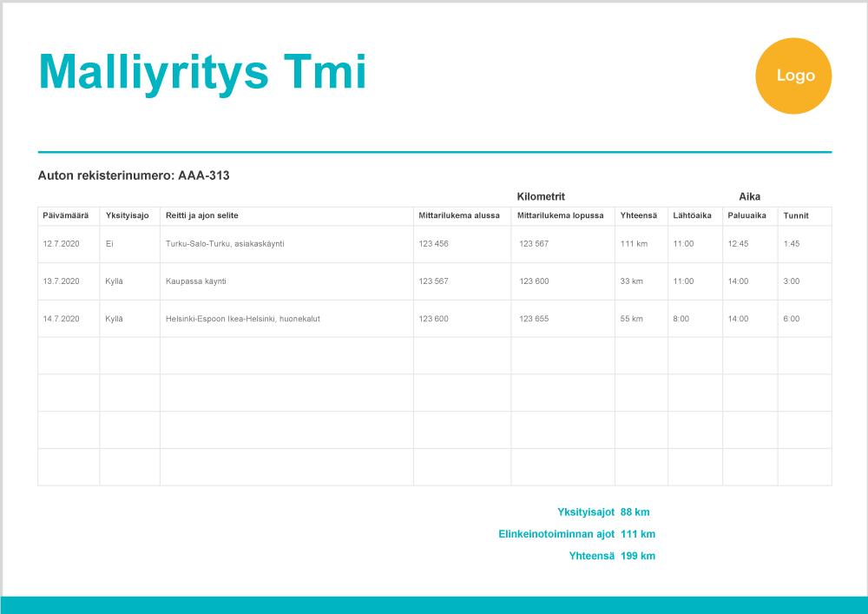Select the Yksityisajo column header

[x=127, y=215]
